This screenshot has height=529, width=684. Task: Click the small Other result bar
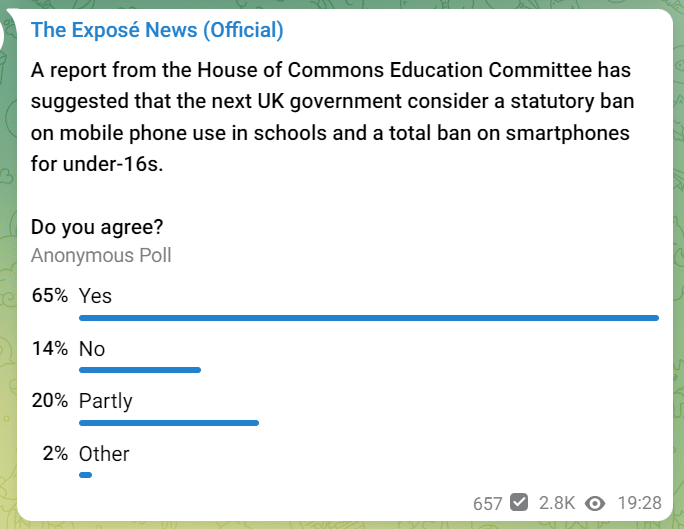(x=86, y=475)
